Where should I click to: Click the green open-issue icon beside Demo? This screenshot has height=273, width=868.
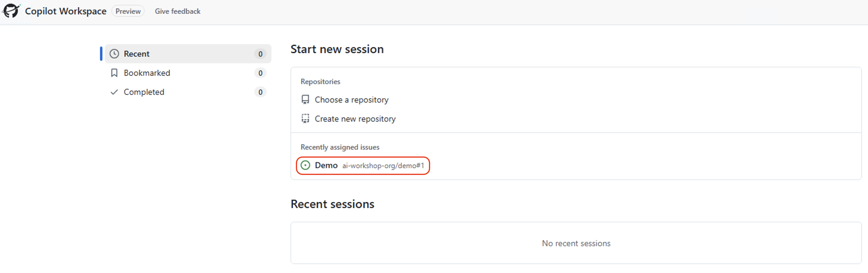[305, 165]
